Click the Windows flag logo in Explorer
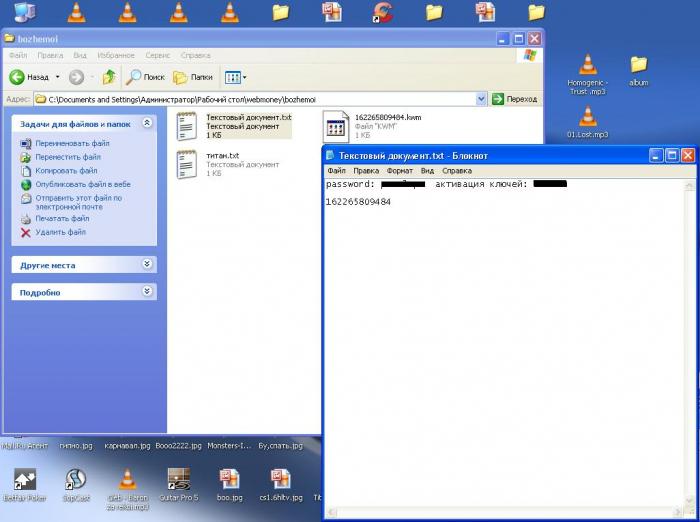This screenshot has width=700, height=522. coord(529,55)
